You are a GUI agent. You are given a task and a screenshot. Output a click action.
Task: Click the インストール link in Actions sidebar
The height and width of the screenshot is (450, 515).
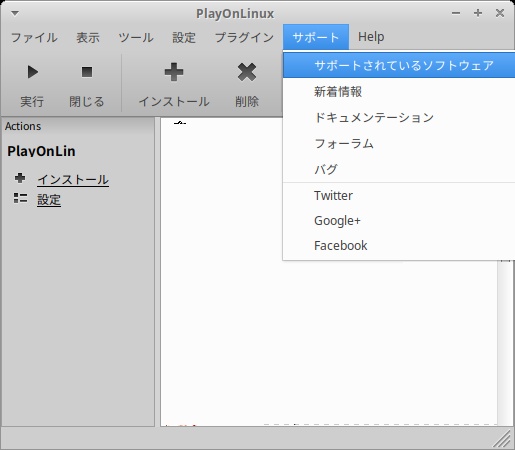pos(73,180)
